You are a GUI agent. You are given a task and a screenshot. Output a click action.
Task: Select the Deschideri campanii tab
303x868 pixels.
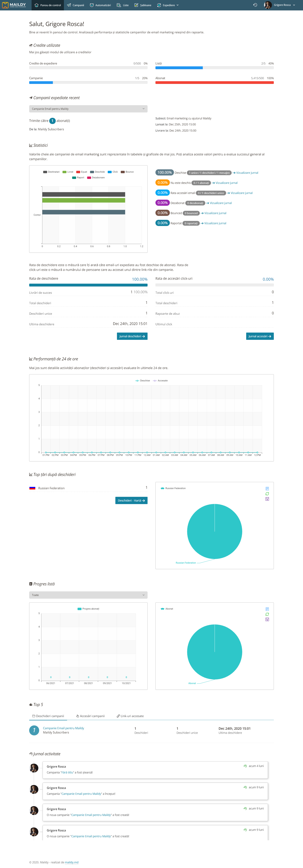click(x=48, y=716)
